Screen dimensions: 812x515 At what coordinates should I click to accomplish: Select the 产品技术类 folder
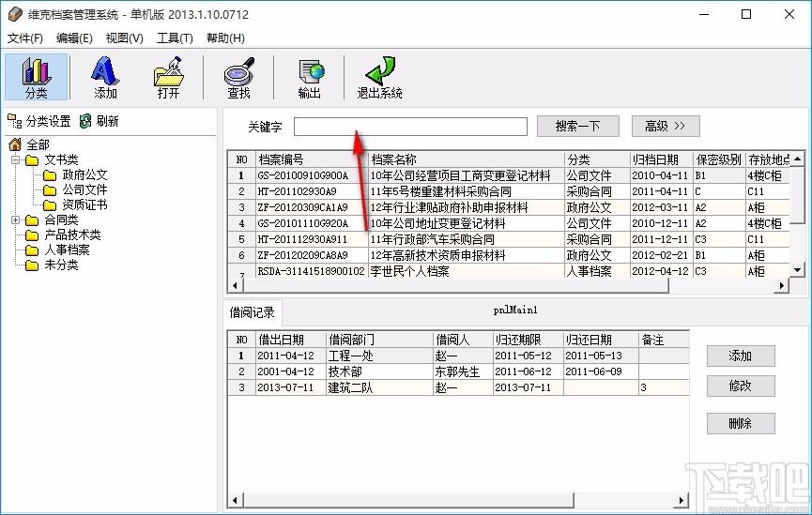click(x=63, y=235)
